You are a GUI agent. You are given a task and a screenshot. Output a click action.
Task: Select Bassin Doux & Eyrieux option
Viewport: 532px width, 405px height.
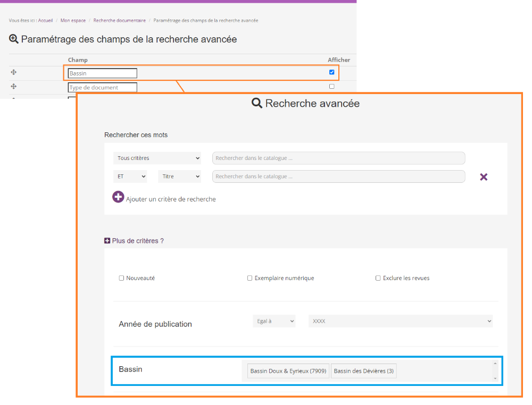point(288,371)
